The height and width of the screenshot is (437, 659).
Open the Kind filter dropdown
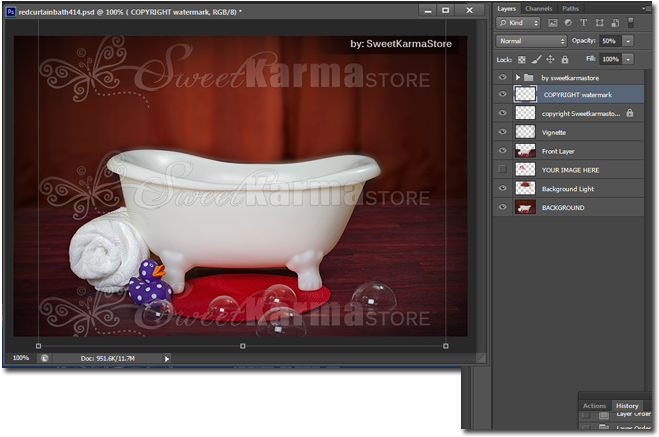click(518, 23)
